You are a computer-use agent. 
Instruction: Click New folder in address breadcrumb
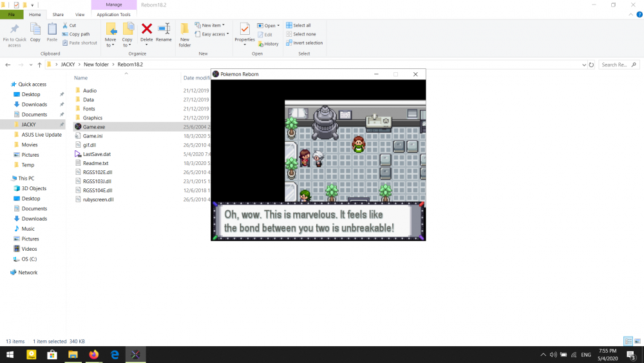coord(96,64)
